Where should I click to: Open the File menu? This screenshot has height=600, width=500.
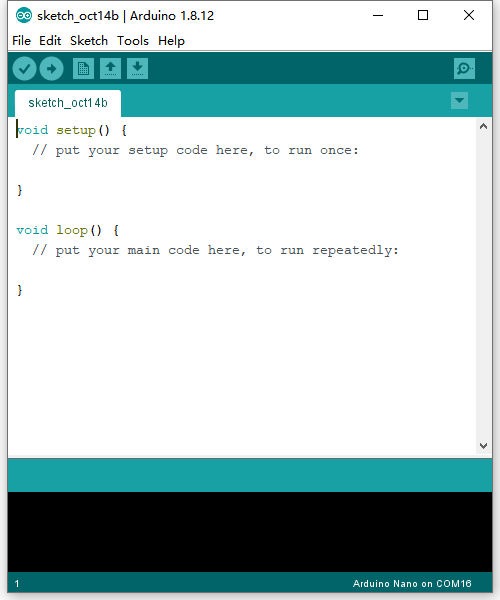click(21, 41)
